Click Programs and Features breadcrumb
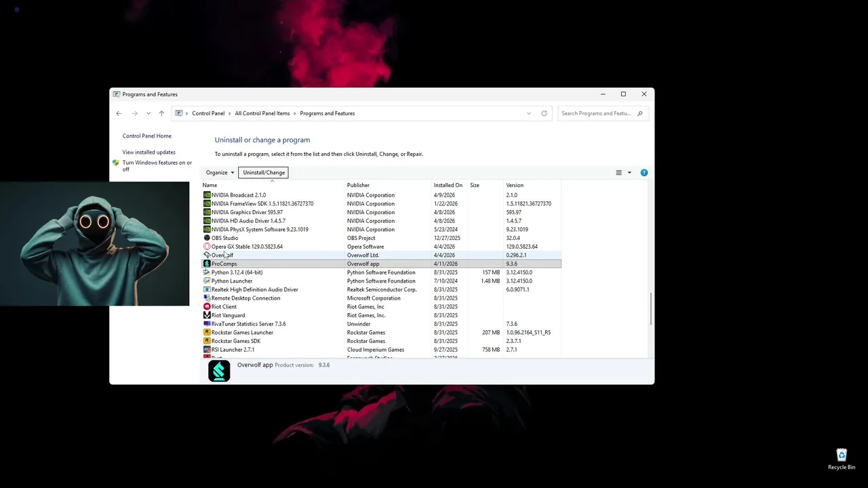The width and height of the screenshot is (868, 488). pyautogui.click(x=328, y=113)
